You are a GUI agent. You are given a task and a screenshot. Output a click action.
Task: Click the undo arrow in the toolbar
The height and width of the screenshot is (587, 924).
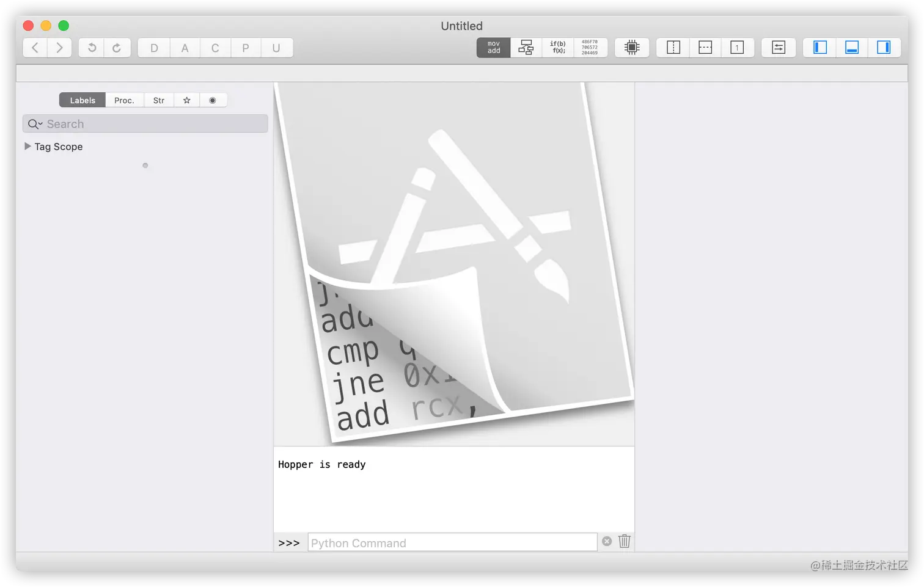(92, 48)
